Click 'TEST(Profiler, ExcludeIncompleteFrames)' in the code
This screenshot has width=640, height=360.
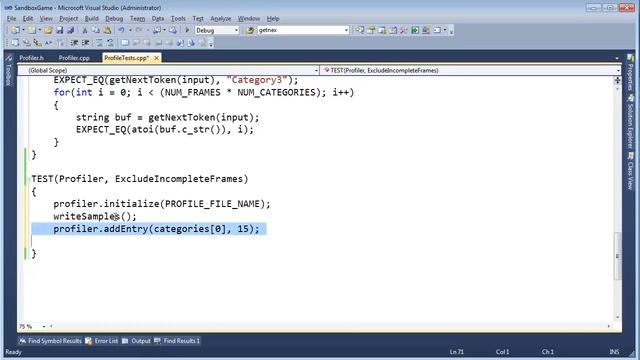pyautogui.click(x=140, y=179)
